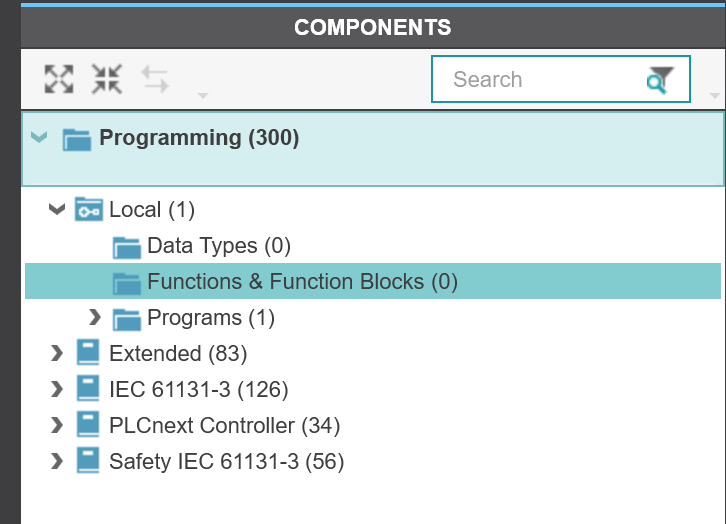Viewport: 726px width, 524px height.
Task: Expand the PLCnext Controller (34) library
Action: coord(57,425)
